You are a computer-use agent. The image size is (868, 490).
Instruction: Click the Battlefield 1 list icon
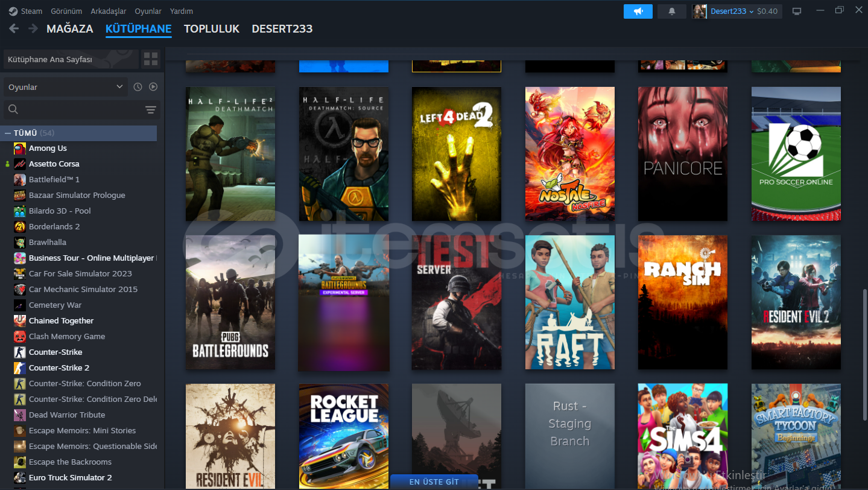pos(20,179)
